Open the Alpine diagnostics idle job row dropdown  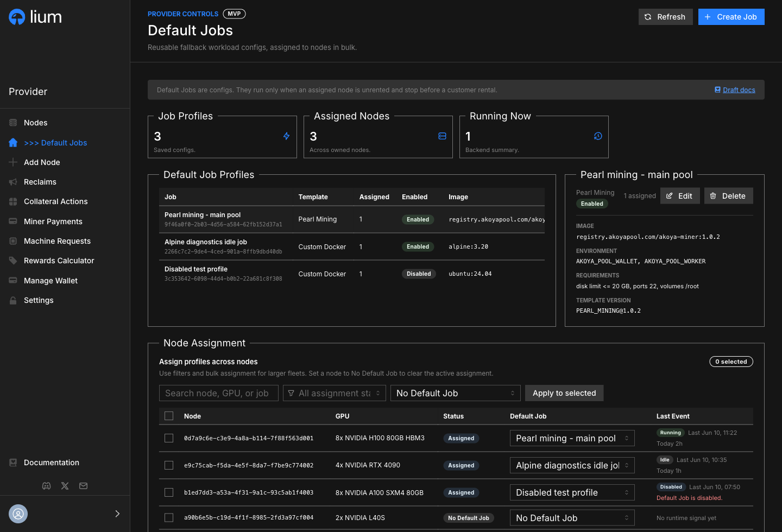pyautogui.click(x=572, y=465)
